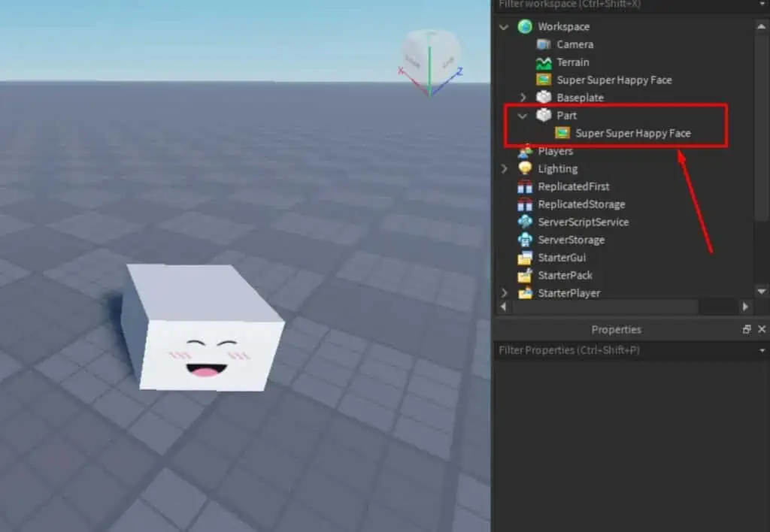The width and height of the screenshot is (770, 532).
Task: Select the ServerScriptService icon
Action: pyautogui.click(x=525, y=222)
